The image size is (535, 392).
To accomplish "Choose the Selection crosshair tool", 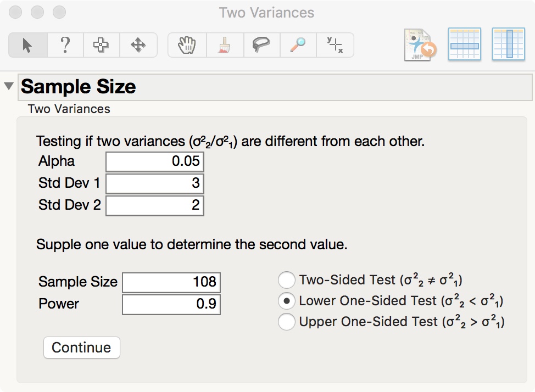I will 102,45.
